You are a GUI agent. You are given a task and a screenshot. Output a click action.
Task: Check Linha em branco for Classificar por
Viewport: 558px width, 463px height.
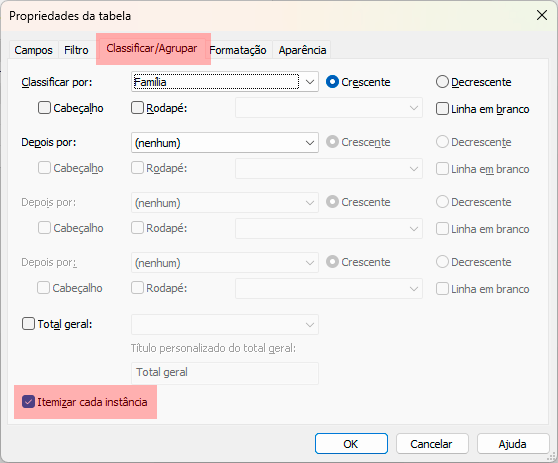point(483,109)
